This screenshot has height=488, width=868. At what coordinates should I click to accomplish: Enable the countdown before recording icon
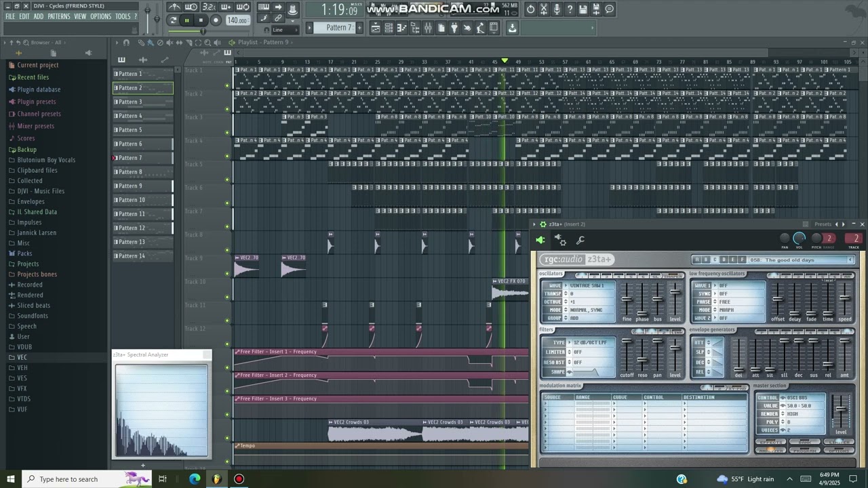(x=210, y=7)
